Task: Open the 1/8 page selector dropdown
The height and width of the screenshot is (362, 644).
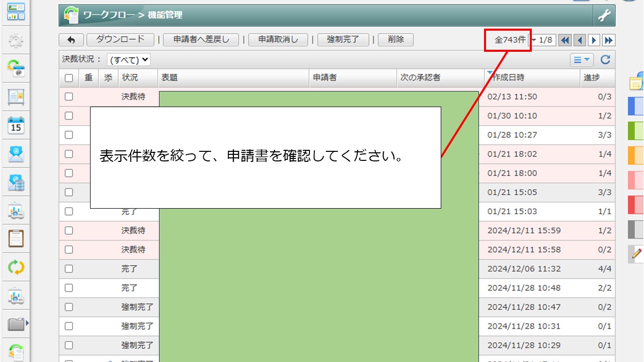Action: [x=543, y=40]
